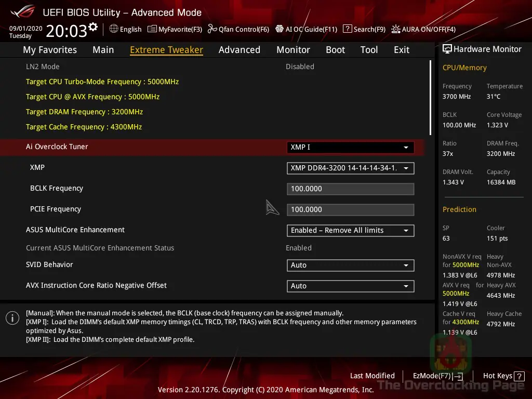Click the Search magnifier icon
The image size is (532, 399).
click(x=347, y=30)
